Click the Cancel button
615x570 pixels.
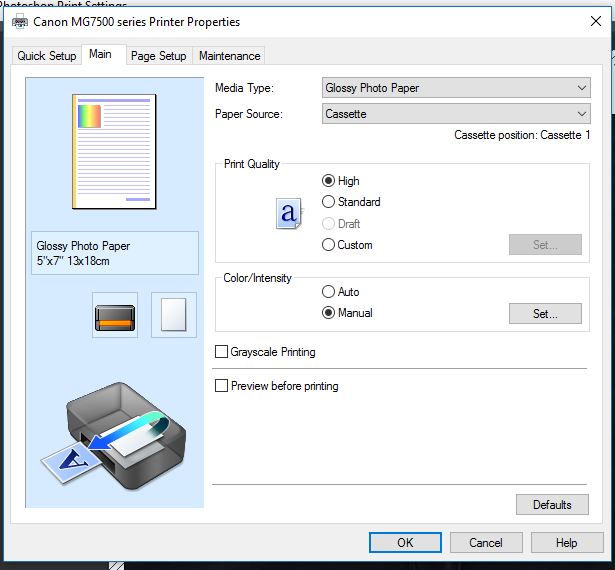(486, 543)
